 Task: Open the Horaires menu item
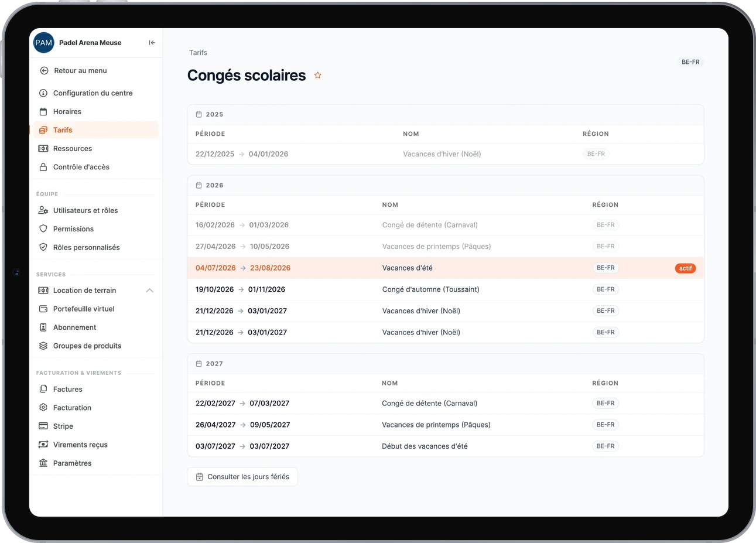(96, 112)
